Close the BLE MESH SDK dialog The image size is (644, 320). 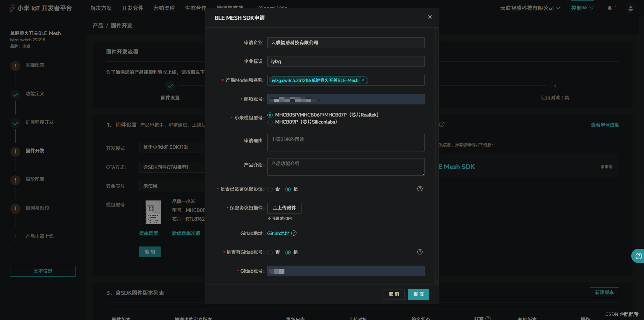tap(430, 17)
